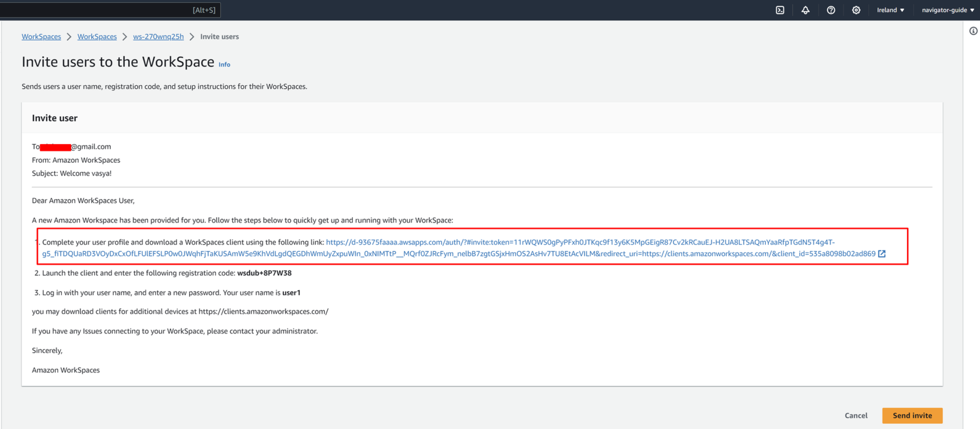Screen dimensions: 980x429
Task: Click the Dear Amazon WorkSpaces User greeting
Action: pos(83,201)
